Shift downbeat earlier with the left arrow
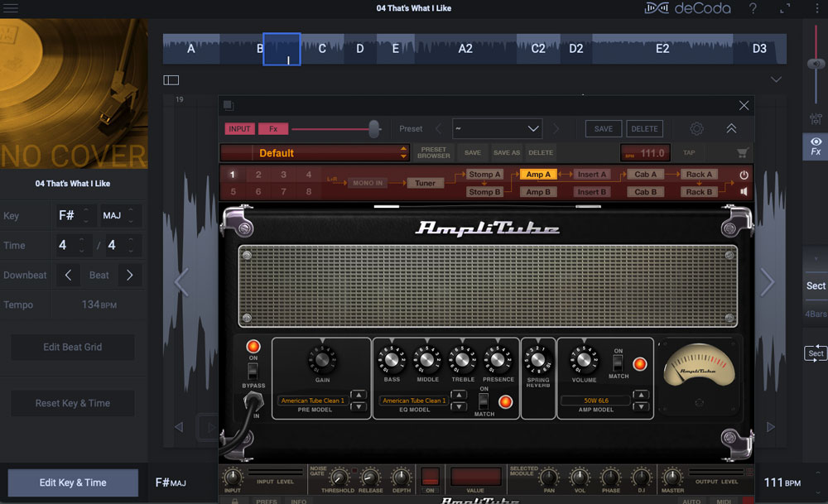Viewport: 828px width, 504px height. [68, 275]
